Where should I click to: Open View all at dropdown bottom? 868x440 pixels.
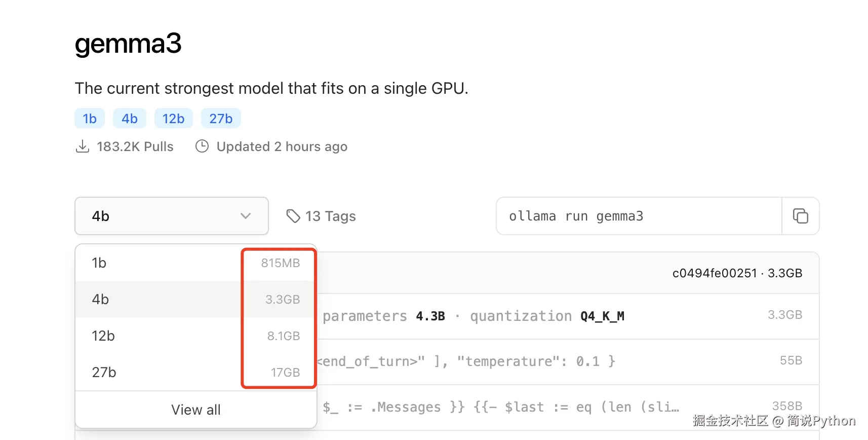click(x=195, y=410)
